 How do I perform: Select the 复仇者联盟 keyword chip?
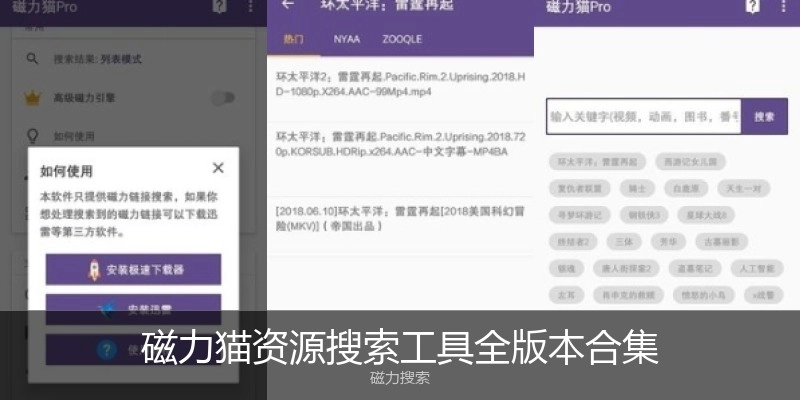tap(579, 188)
